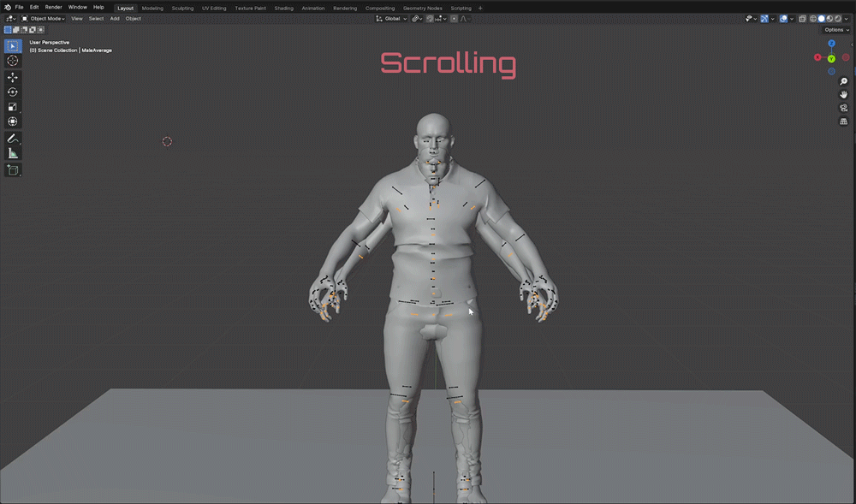Click the green Y axis gizmo
Image resolution: width=856 pixels, height=504 pixels.
point(831,58)
